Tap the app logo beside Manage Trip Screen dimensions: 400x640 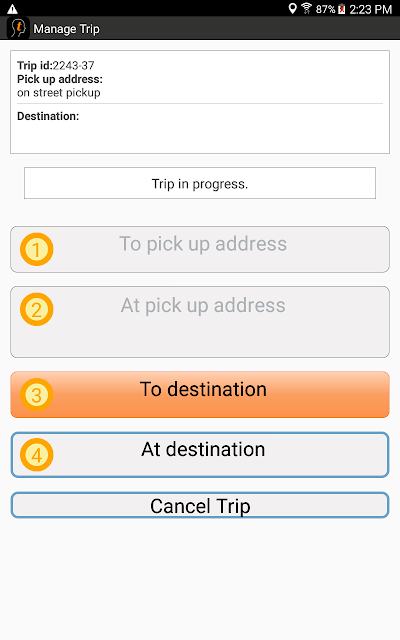tap(18, 28)
